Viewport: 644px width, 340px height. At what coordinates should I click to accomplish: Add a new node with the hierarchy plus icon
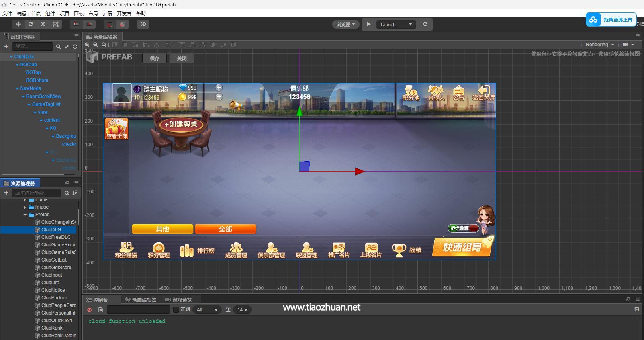(6, 47)
